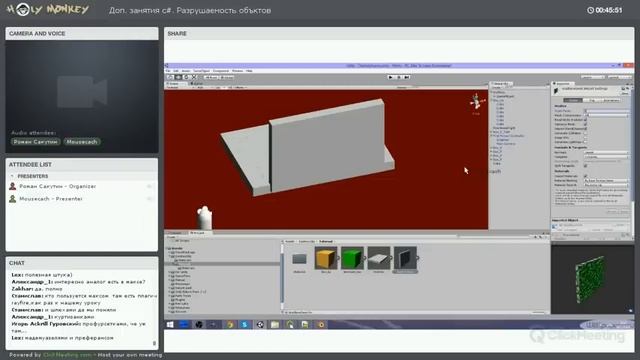Expand the yellow cube asset arrow
640x360 pixels.
[x=338, y=258]
